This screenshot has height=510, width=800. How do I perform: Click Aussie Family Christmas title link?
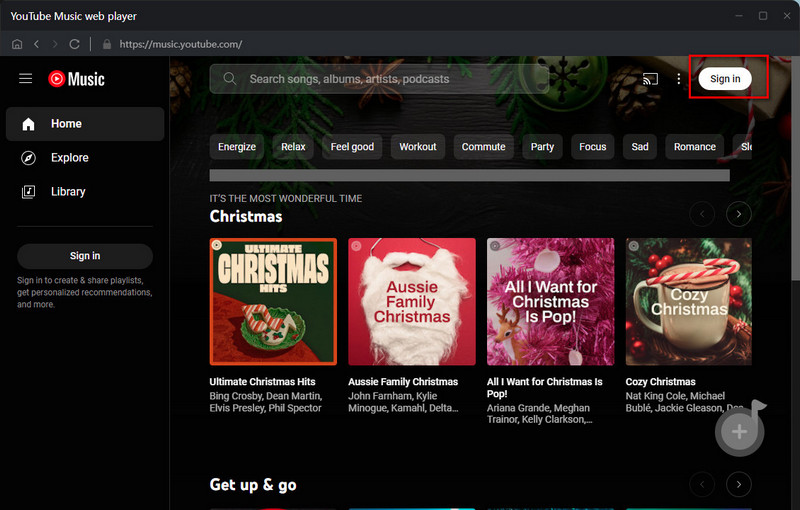coord(403,381)
